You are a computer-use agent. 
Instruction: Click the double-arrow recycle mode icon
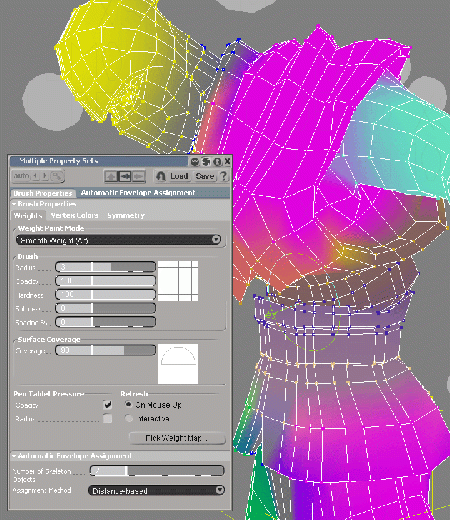125,176
